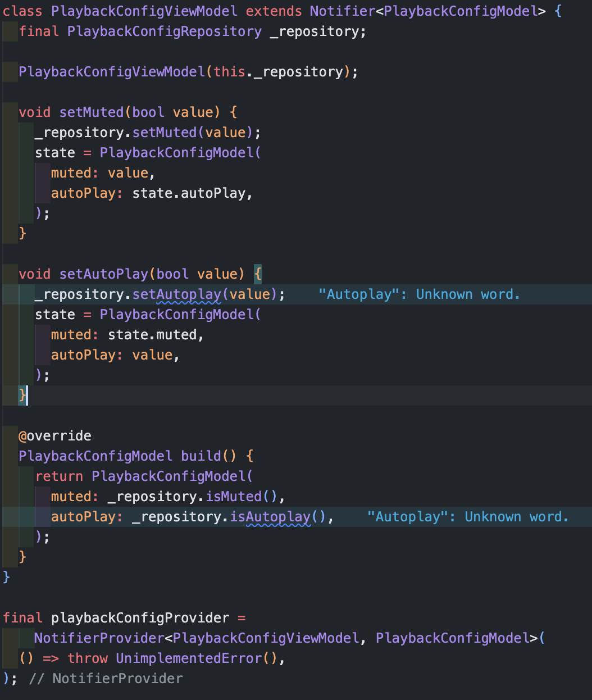Click 'build' method name
Viewport: 592px width, 700px height.
pyautogui.click(x=201, y=456)
